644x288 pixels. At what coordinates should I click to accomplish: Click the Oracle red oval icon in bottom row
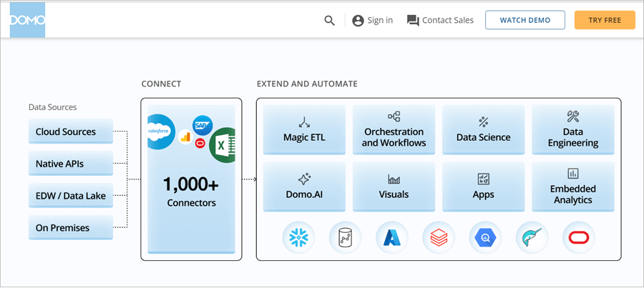(x=578, y=238)
